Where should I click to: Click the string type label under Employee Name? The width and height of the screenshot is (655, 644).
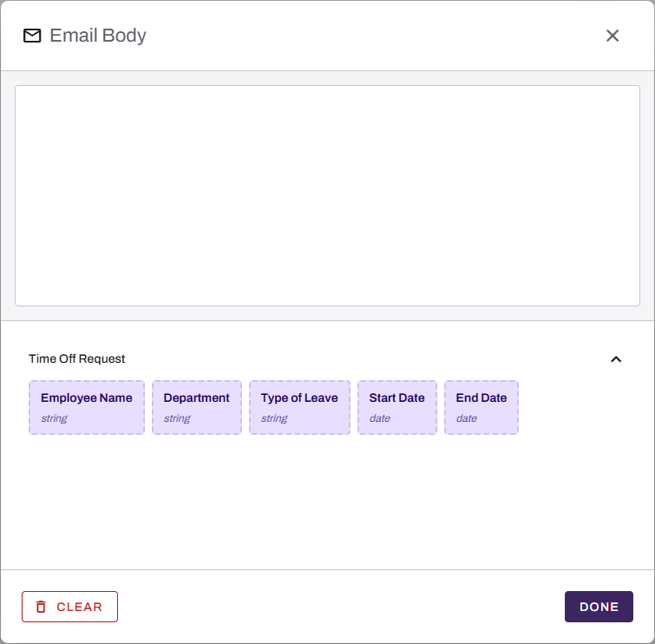tap(54, 418)
